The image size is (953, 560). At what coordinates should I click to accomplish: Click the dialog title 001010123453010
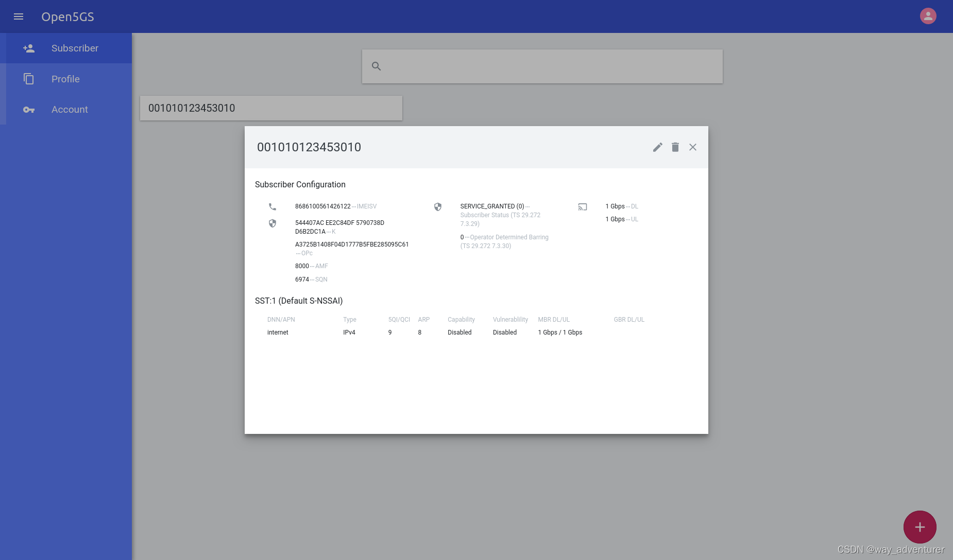(309, 147)
